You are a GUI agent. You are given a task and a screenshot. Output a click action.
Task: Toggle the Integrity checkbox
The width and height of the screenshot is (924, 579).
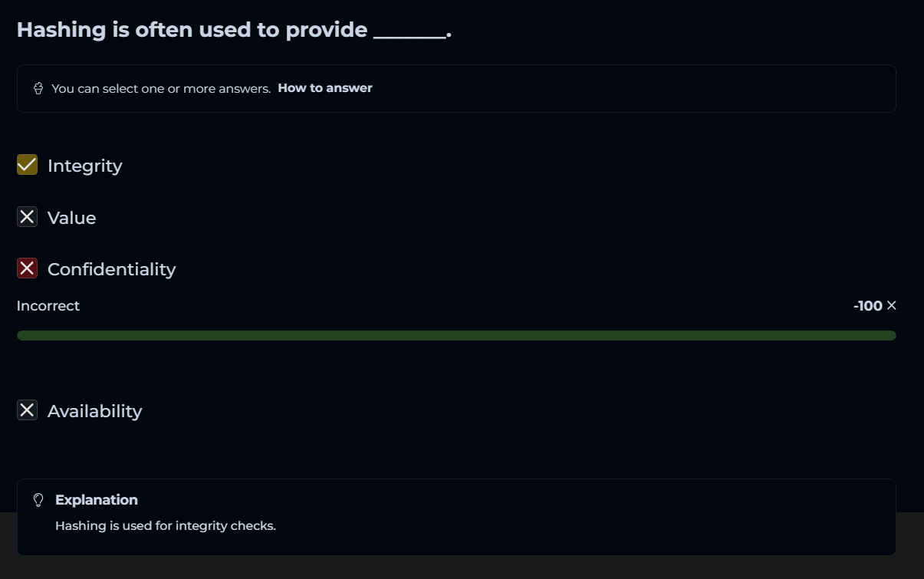tap(28, 165)
